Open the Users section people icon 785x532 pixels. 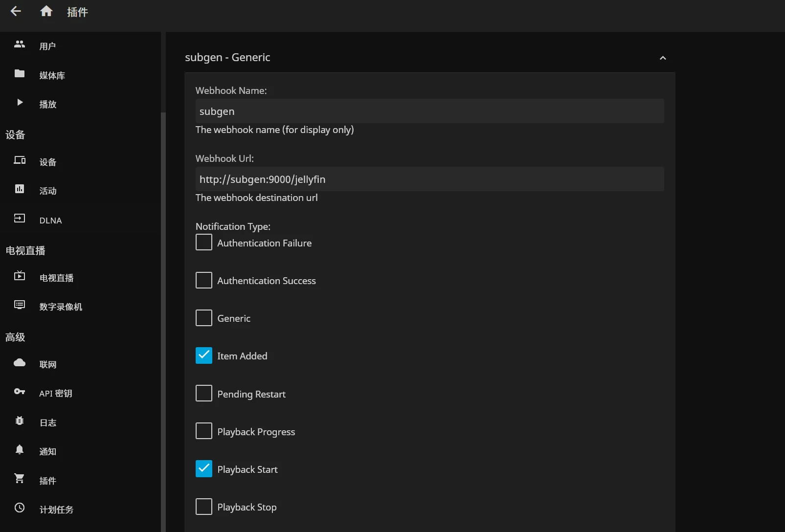20,44
